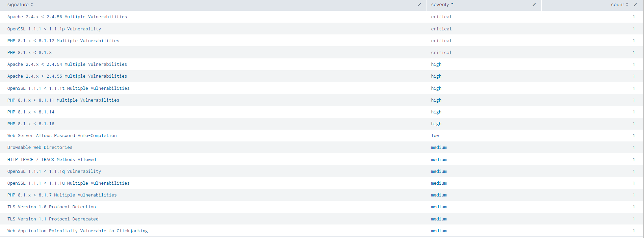Open OpenSSL 1.1.1 < 1.1.1t Multiple Vulnerabilities
The width and height of the screenshot is (644, 238).
point(69,88)
